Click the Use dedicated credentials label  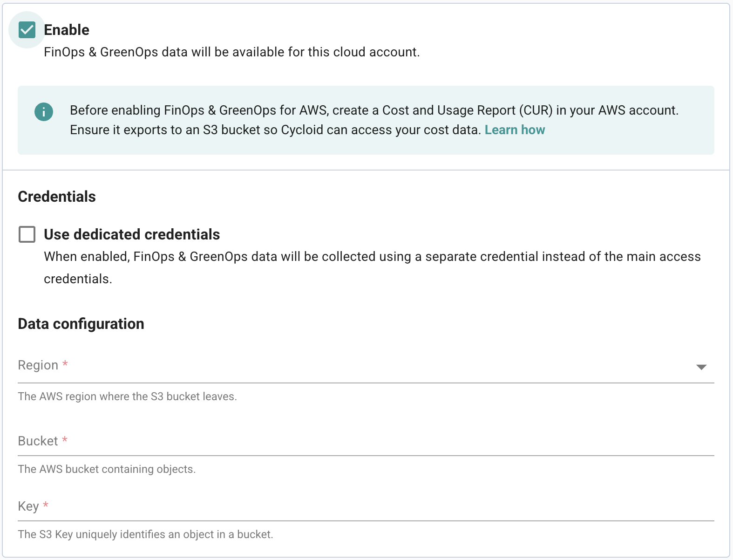(x=132, y=234)
